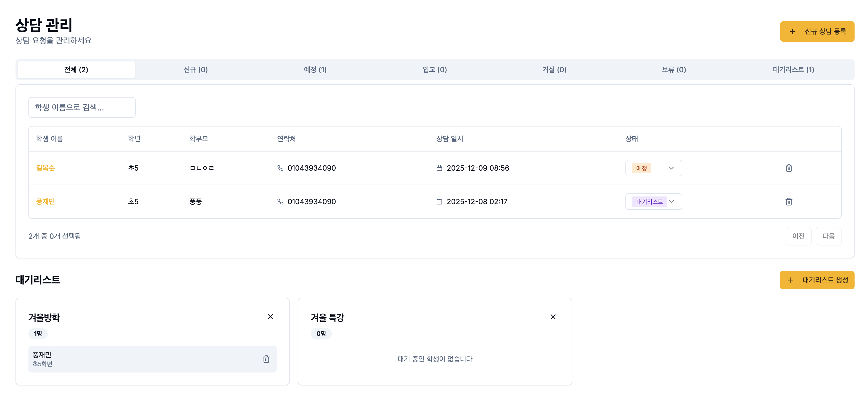Switch to the 대기리스트 (1) tab
Viewport: 868px width, 396px height.
[x=793, y=69]
